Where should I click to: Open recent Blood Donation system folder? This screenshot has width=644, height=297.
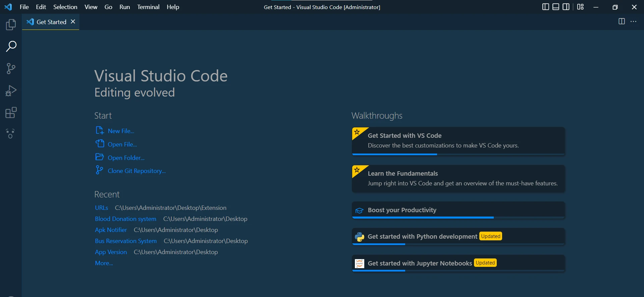coord(125,219)
